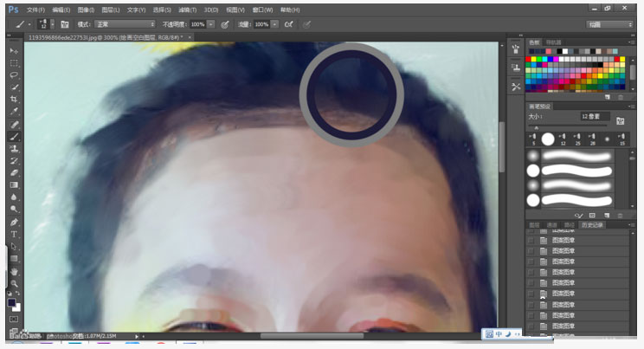The height and width of the screenshot is (349, 644).
Task: Select the Rectangle shape tool
Action: pyautogui.click(x=14, y=259)
